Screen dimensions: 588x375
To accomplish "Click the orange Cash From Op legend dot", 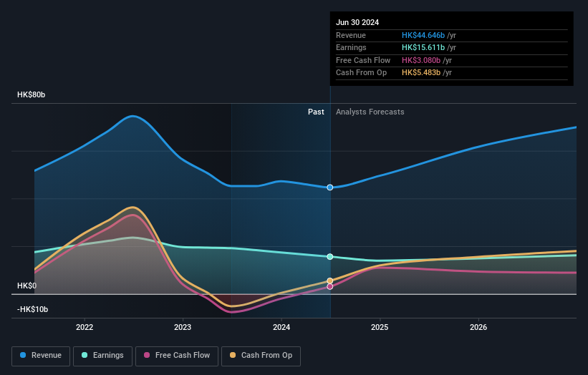I will [x=233, y=355].
